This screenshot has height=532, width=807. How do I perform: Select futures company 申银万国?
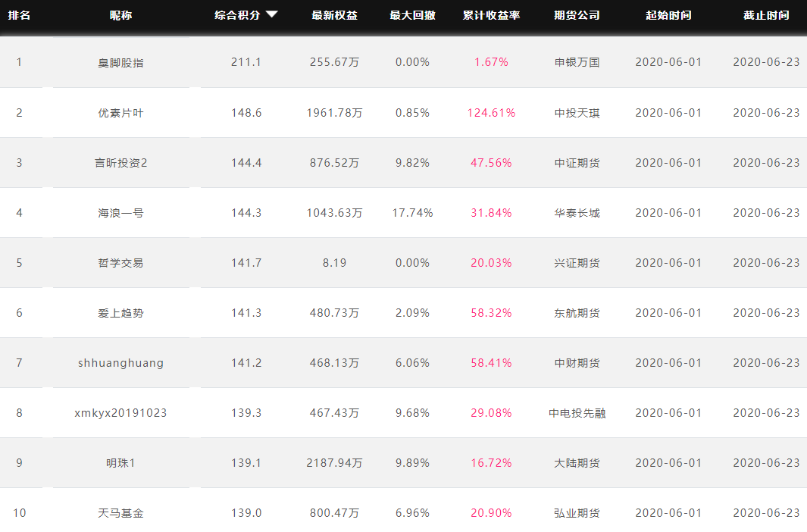tap(577, 62)
